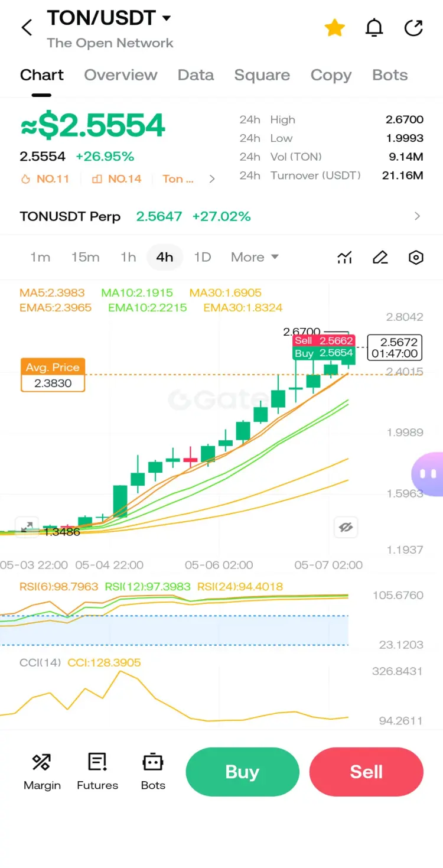
Task: Tap the CCI:128.3905 value
Action: (105, 662)
